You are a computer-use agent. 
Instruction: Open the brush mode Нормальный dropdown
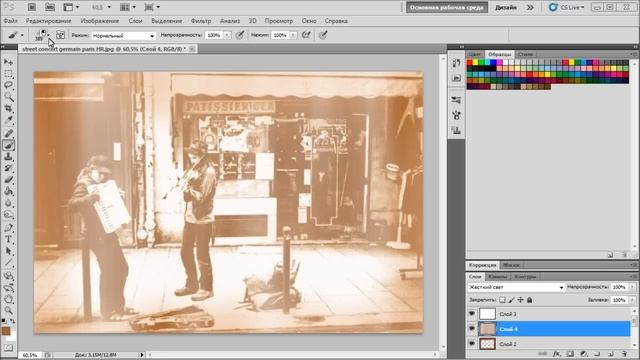[124, 36]
